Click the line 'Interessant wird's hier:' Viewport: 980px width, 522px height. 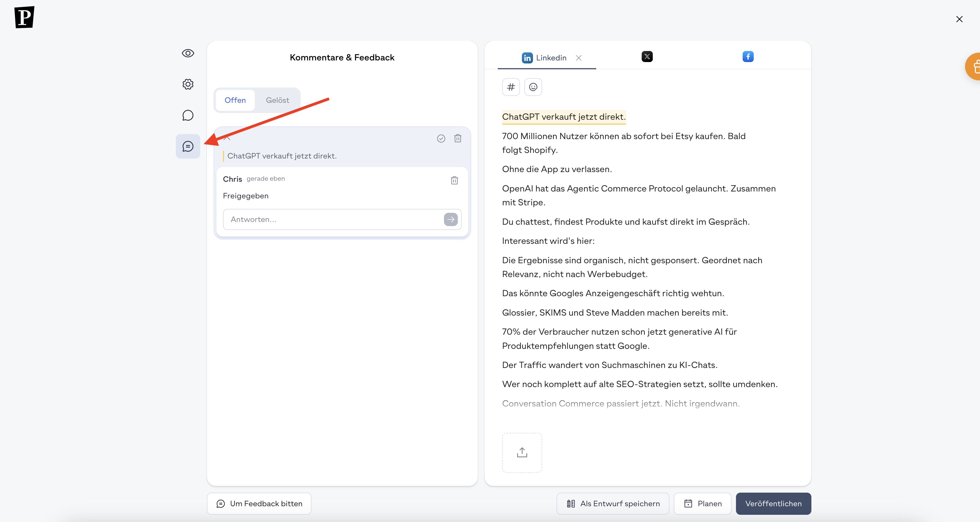click(x=548, y=241)
